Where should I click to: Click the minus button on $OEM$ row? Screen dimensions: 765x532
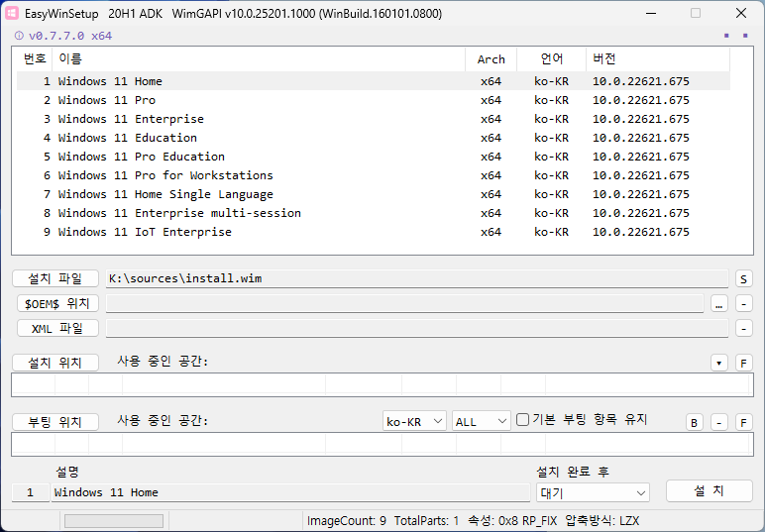pyautogui.click(x=743, y=304)
